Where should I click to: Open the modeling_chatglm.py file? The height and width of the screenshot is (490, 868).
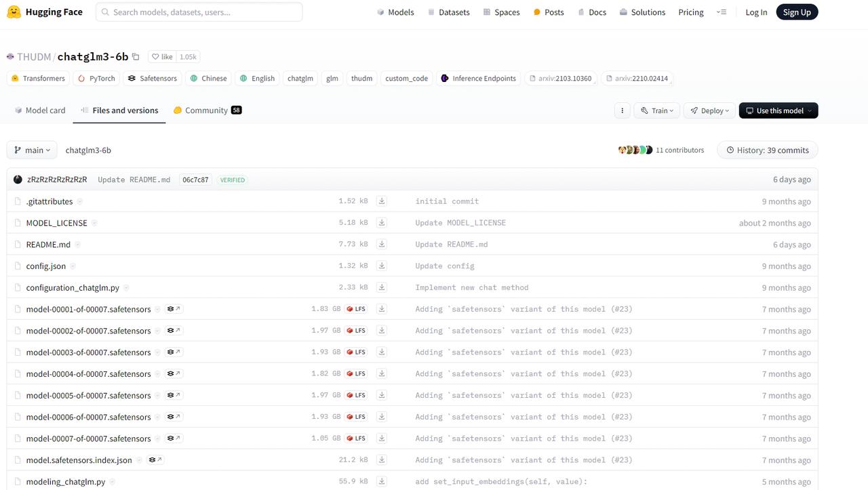click(x=66, y=482)
